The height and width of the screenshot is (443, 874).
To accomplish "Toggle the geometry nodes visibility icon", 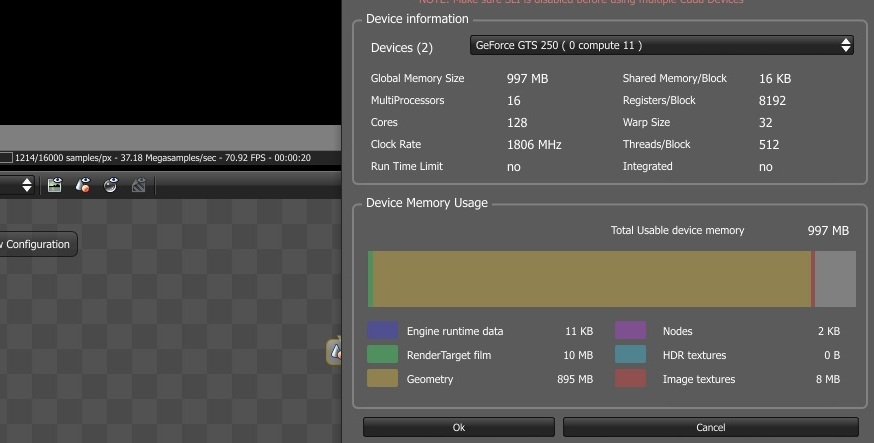I will click(x=83, y=185).
